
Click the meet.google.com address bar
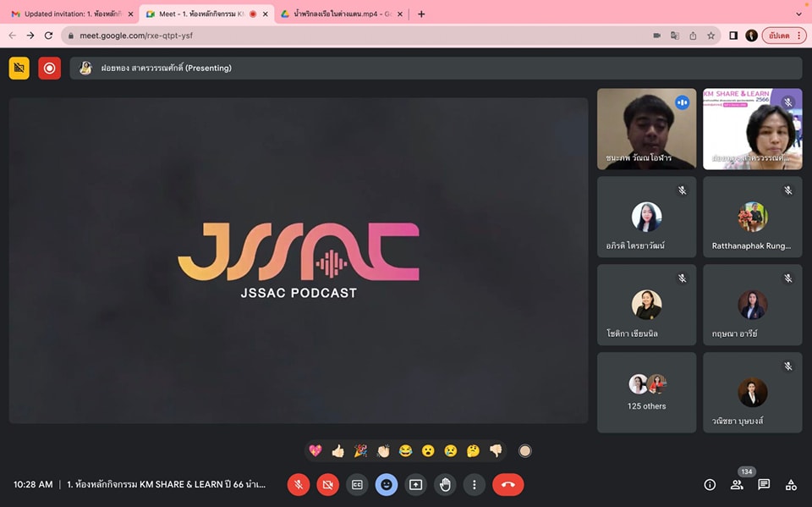point(355,36)
